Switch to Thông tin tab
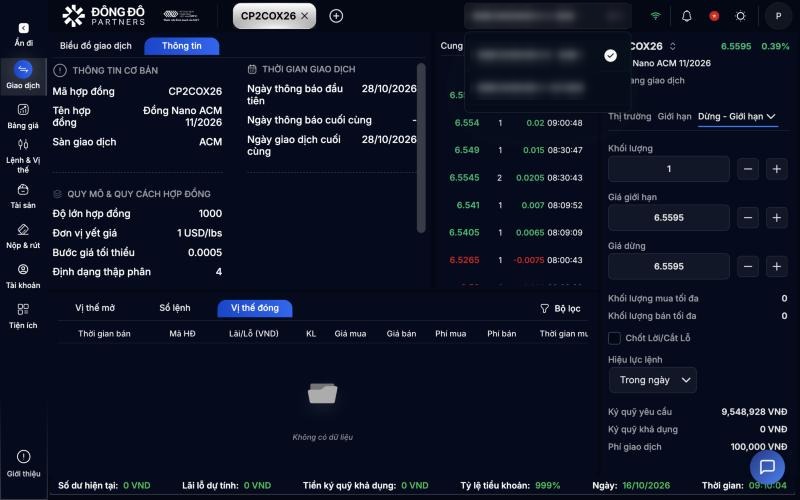Screen dimensions: 800x500 (182, 46)
